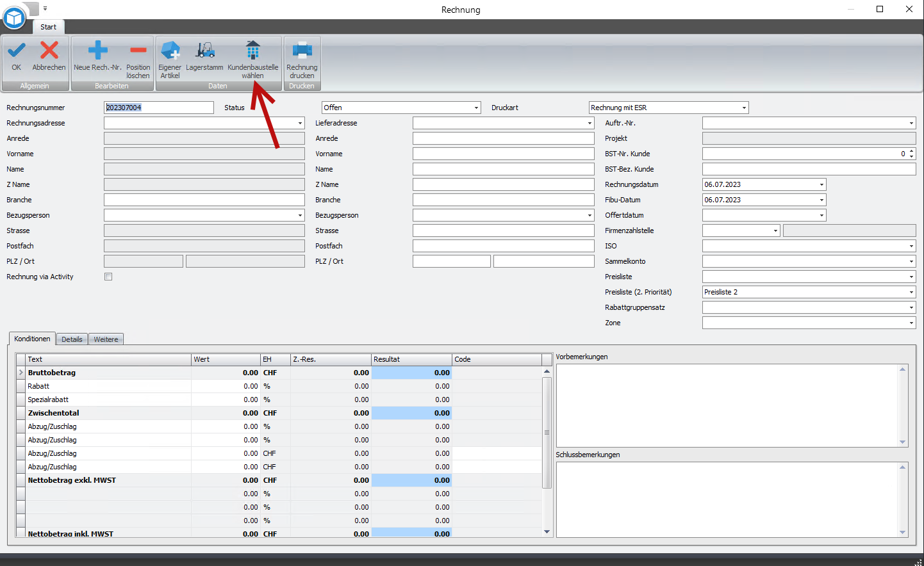Choose Kundenbaustelle wählen in ribbon

(x=252, y=51)
